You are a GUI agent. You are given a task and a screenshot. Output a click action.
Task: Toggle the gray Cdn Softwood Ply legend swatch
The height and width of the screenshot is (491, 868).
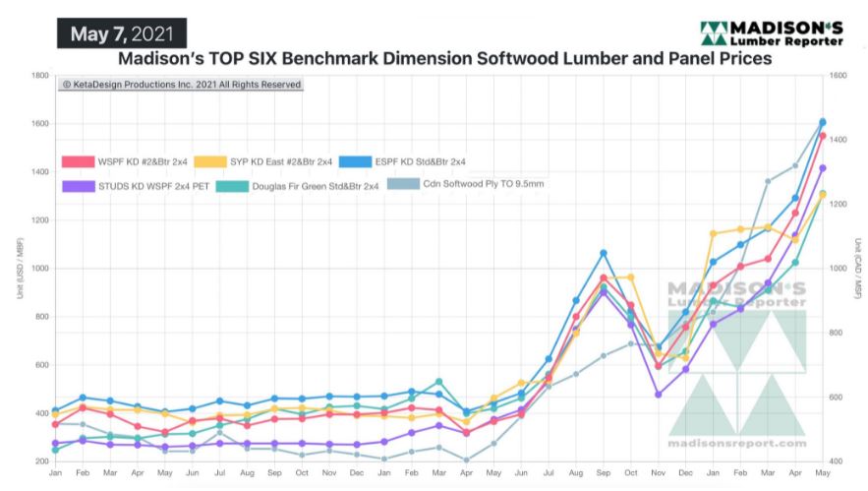click(404, 183)
